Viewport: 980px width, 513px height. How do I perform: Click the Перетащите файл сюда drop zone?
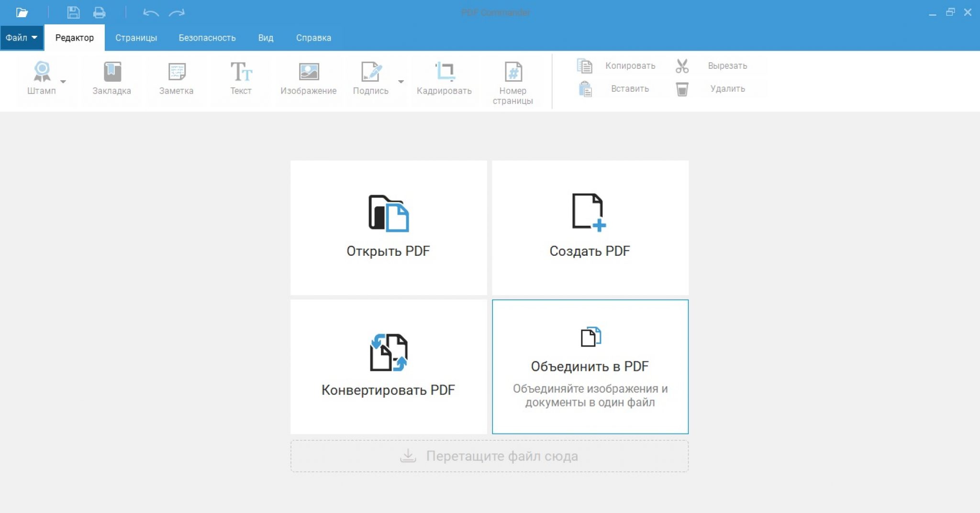pos(490,456)
